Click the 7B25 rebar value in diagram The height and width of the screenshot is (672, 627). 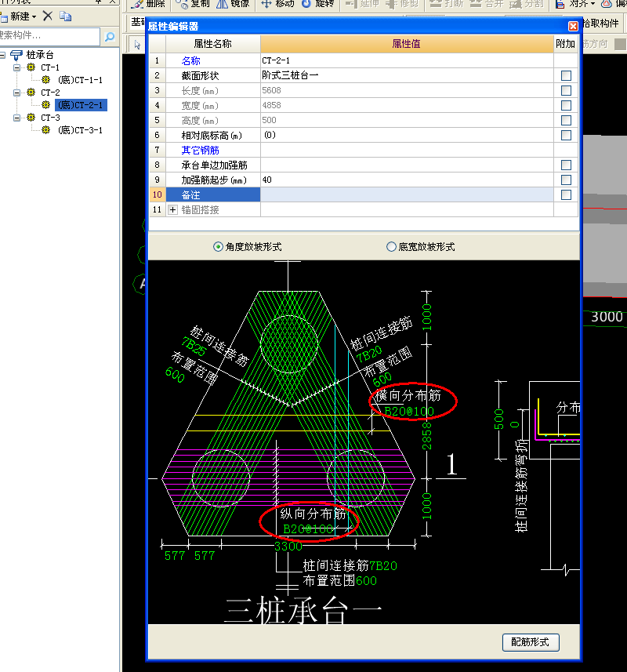[194, 347]
